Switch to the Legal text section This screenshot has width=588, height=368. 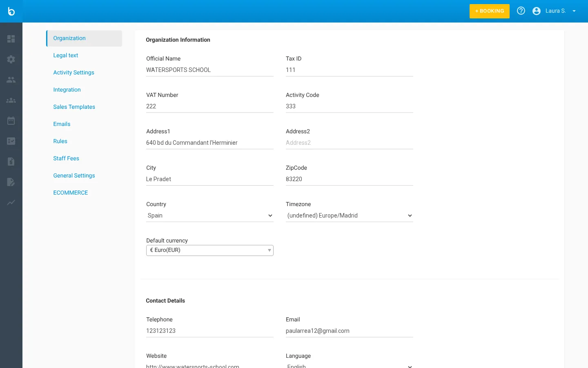tap(66, 55)
